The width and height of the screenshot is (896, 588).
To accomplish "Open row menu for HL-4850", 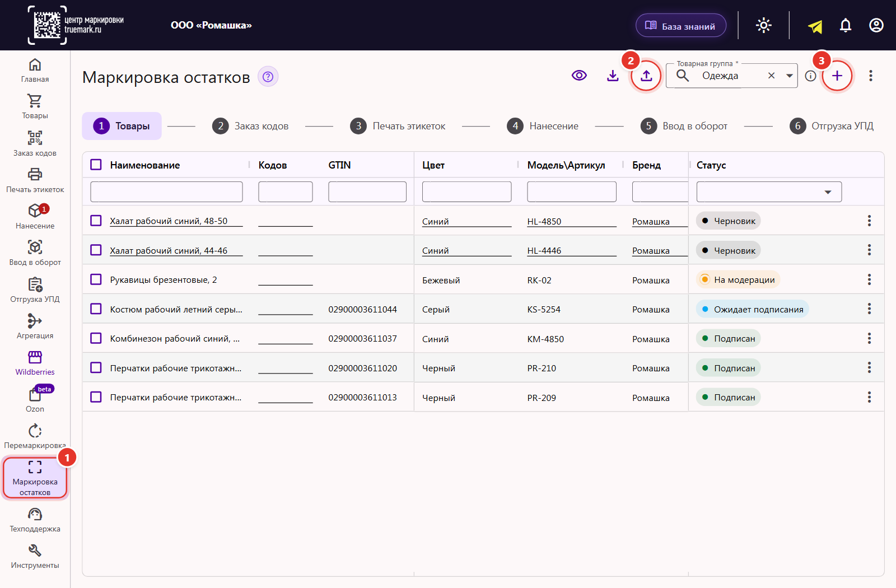I will pos(869,221).
